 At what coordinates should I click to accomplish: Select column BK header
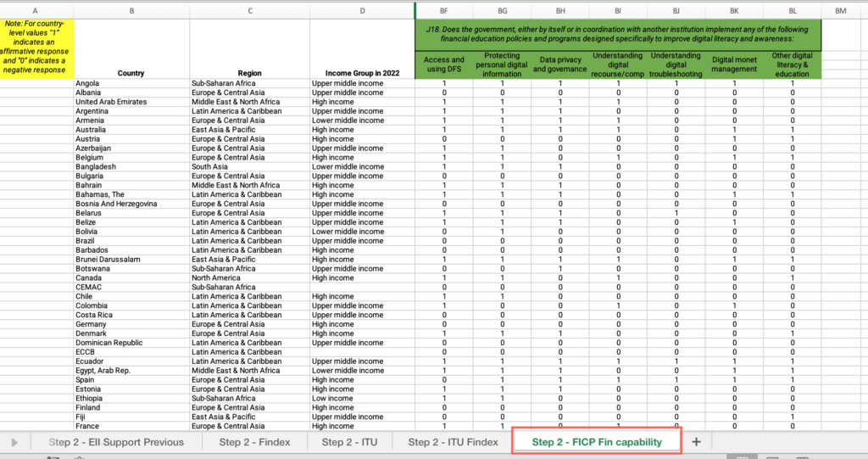pyautogui.click(x=734, y=11)
